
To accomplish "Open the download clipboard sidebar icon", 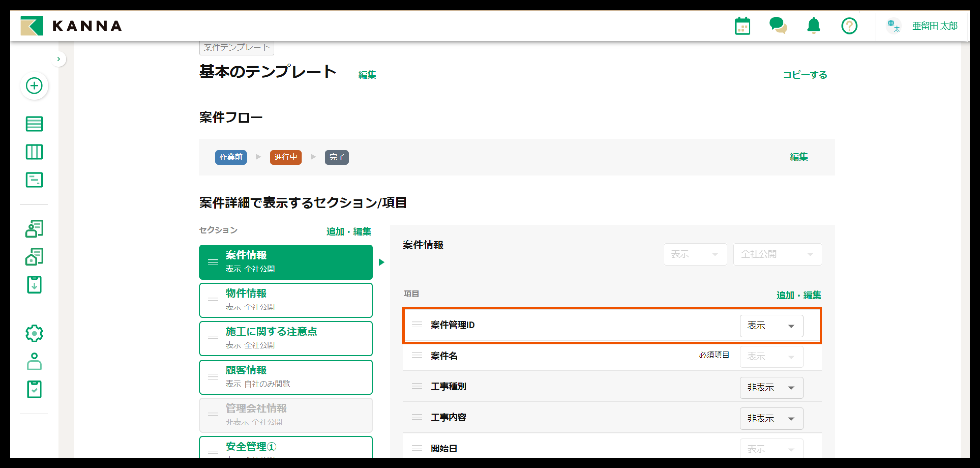I will (34, 285).
